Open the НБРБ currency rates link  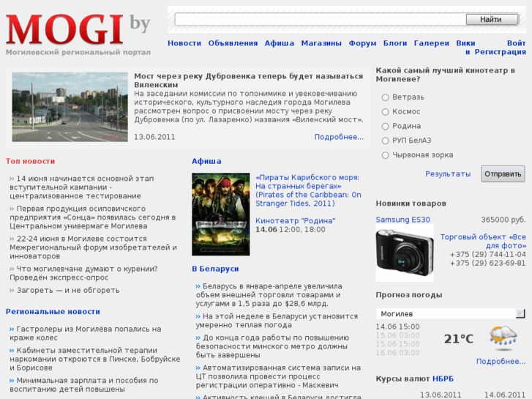(443, 379)
